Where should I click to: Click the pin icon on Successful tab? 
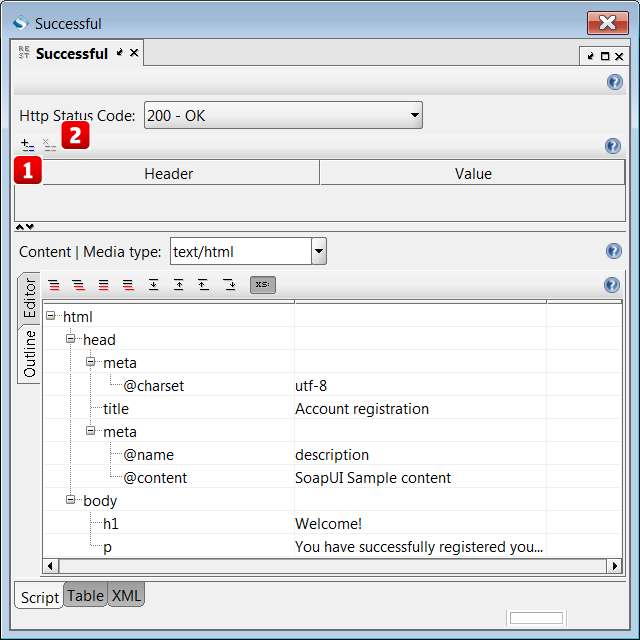point(120,53)
